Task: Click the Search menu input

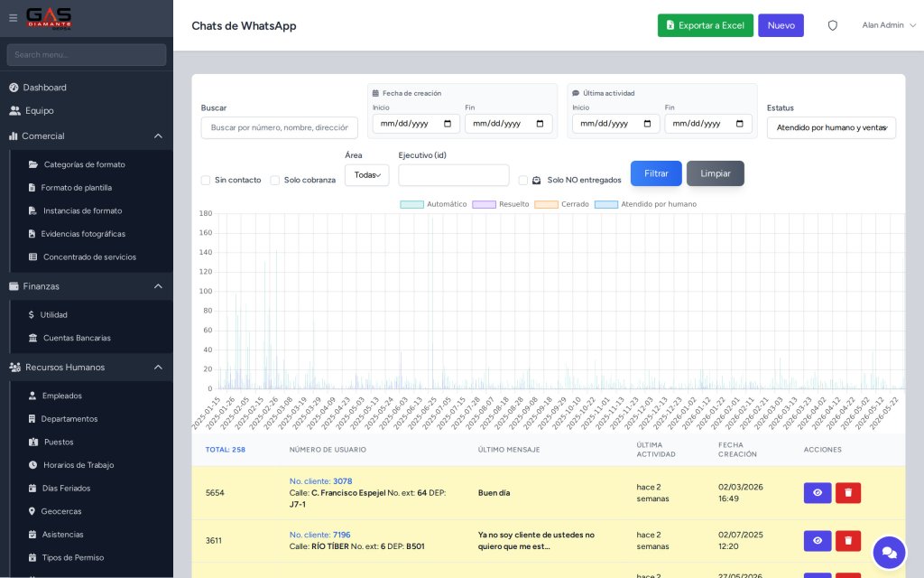Action: pyautogui.click(x=87, y=55)
